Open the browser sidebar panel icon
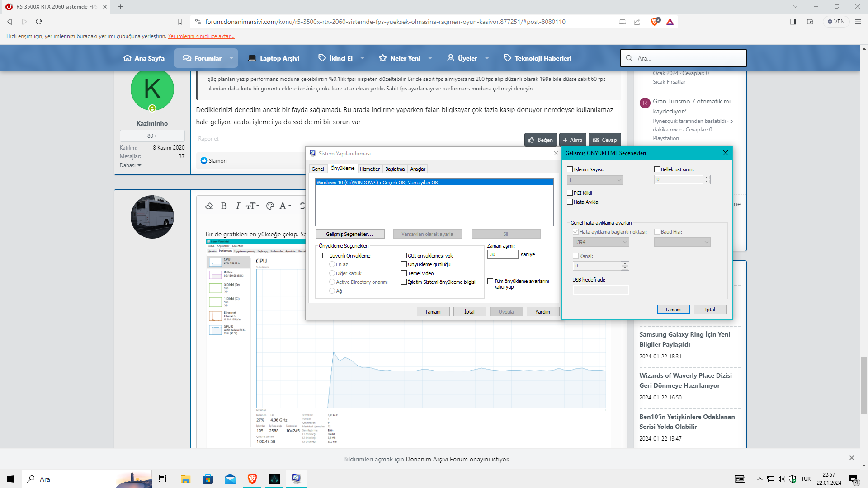The image size is (868, 488). click(x=793, y=22)
